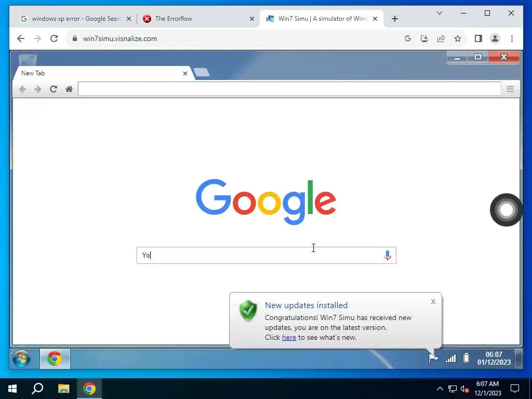Maximize the simulated Win7 browser window
This screenshot has height=399, width=532.
(x=478, y=57)
